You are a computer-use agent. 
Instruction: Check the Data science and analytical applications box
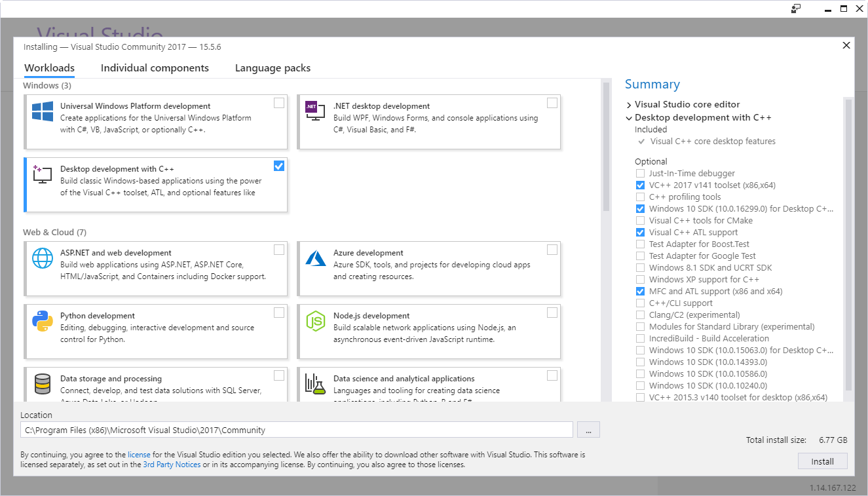pyautogui.click(x=552, y=375)
